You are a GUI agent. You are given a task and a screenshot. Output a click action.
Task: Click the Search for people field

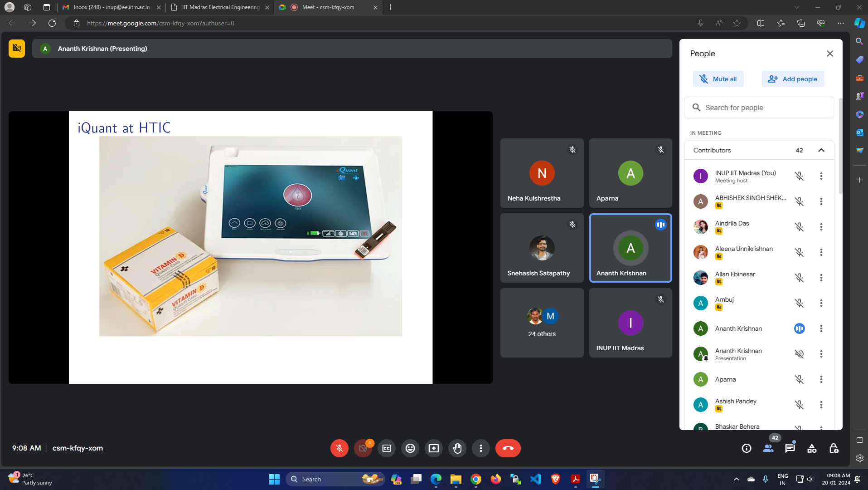pyautogui.click(x=759, y=108)
